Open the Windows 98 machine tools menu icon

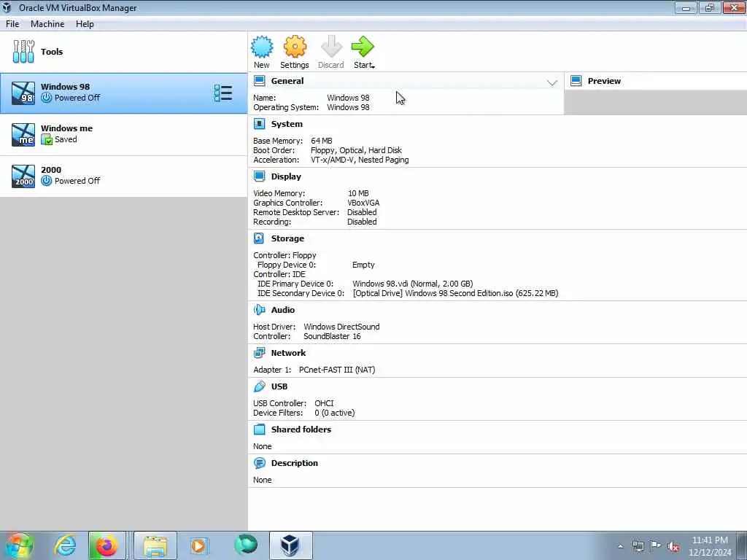[223, 93]
